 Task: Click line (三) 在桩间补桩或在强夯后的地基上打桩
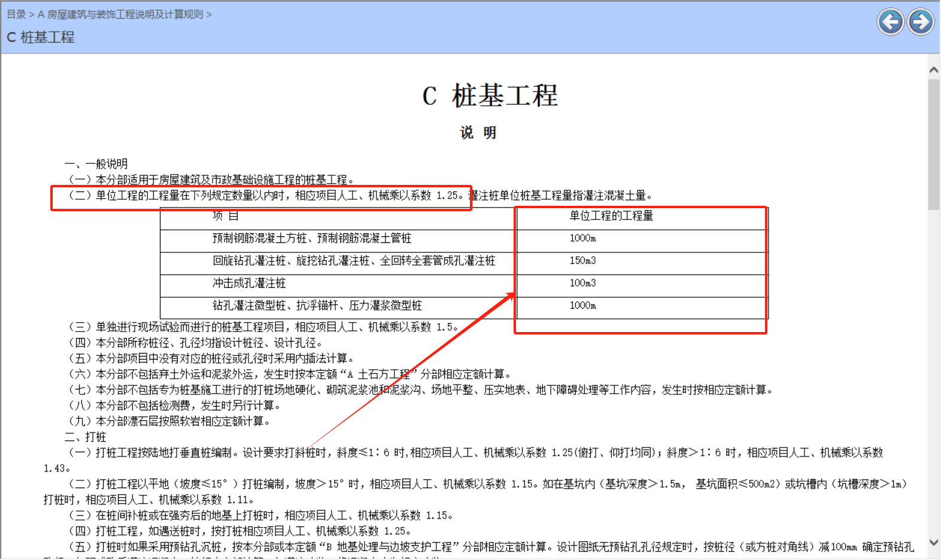point(261,516)
